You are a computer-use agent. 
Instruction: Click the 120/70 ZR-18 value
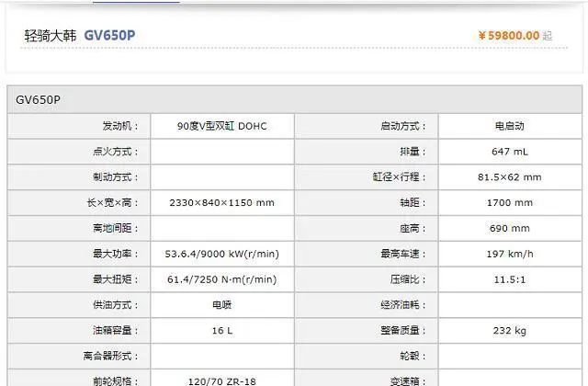pos(222,381)
